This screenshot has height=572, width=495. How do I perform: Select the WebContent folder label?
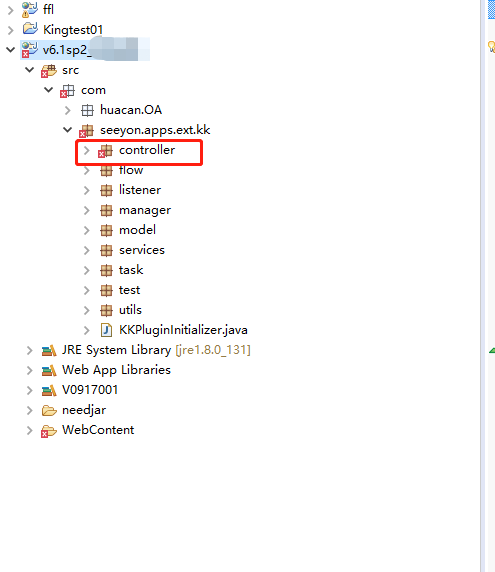tap(98, 430)
